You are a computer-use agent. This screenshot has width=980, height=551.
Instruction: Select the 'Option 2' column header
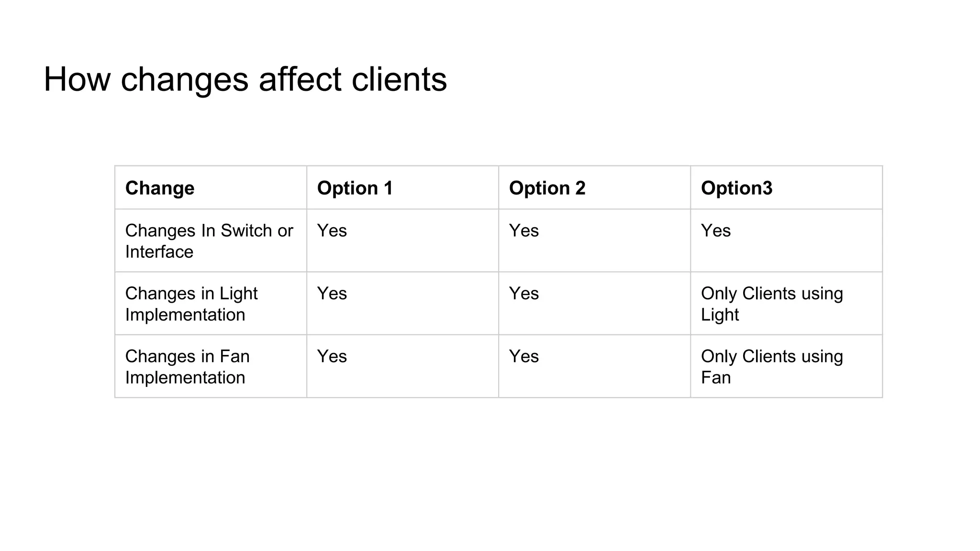547,188
